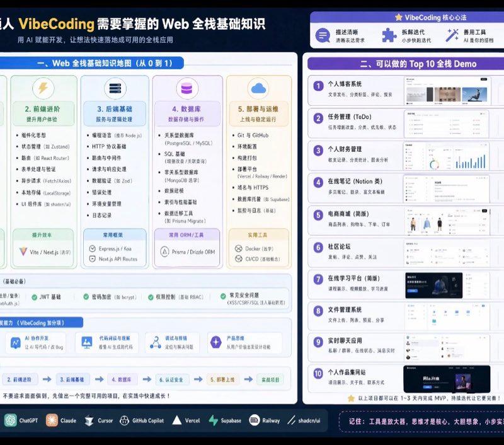Click the 实战项目 step in the roadmap
Viewport: 504px width, 445px height.
(271, 379)
